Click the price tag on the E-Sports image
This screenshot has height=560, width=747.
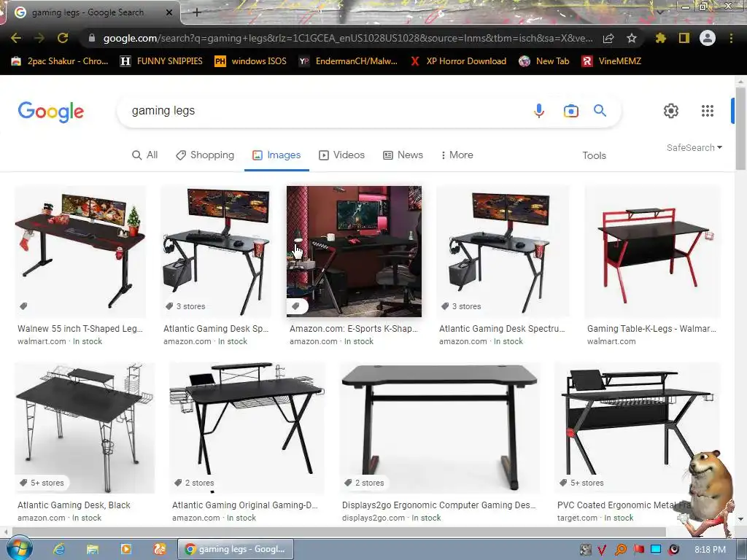coord(296,306)
